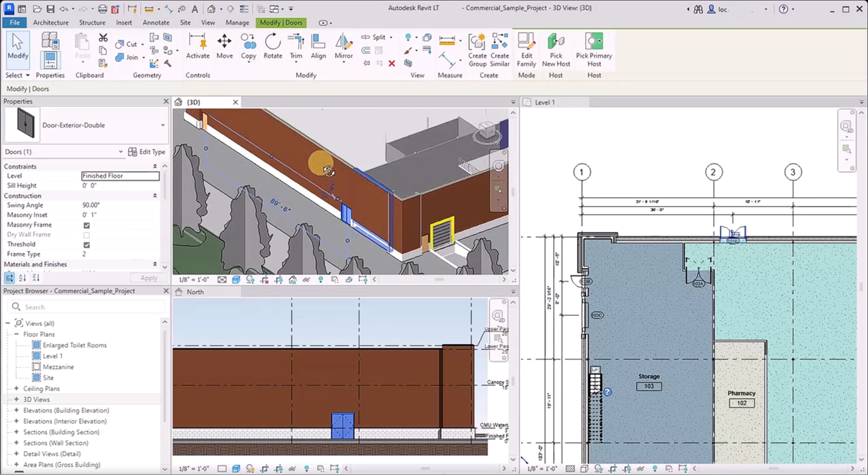
Task: Click Pick Primary Host
Action: 594,50
